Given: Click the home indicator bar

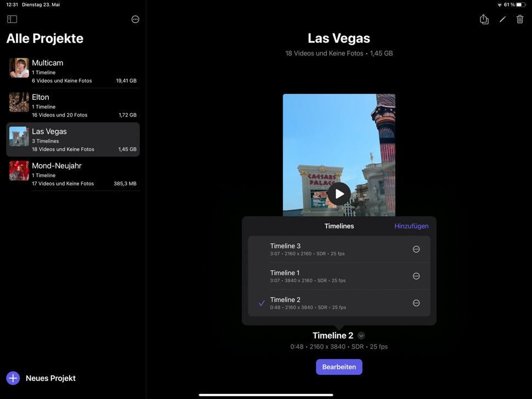Looking at the screenshot, I should click(x=266, y=395).
